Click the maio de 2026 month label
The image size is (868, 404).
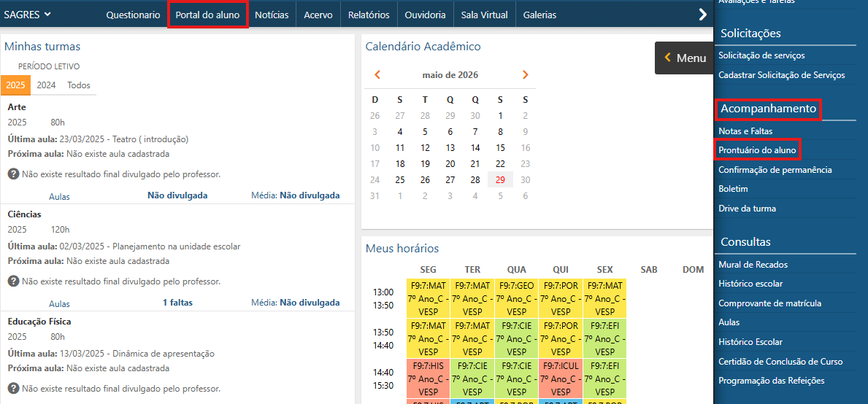coord(450,74)
